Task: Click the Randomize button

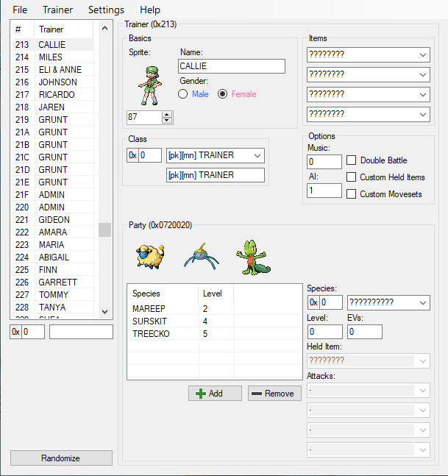Action: tap(61, 458)
